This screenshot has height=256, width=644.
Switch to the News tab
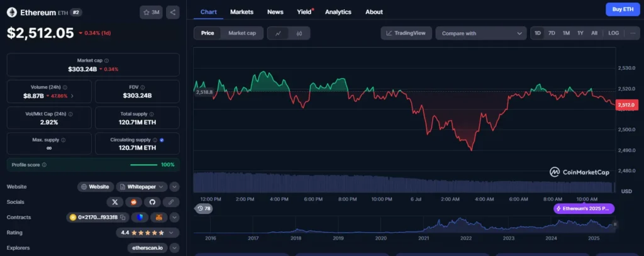[275, 12]
